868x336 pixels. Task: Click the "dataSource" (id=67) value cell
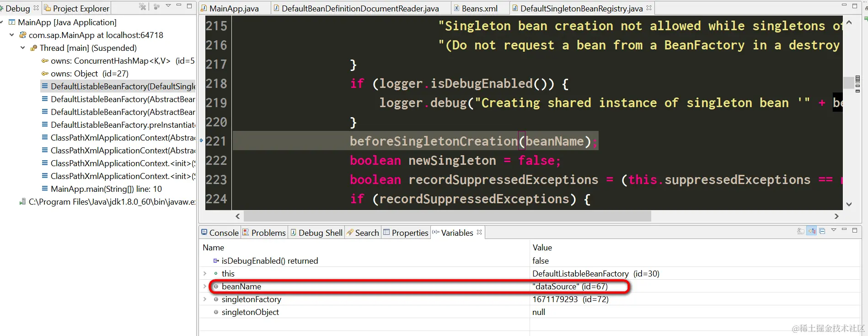coord(570,286)
